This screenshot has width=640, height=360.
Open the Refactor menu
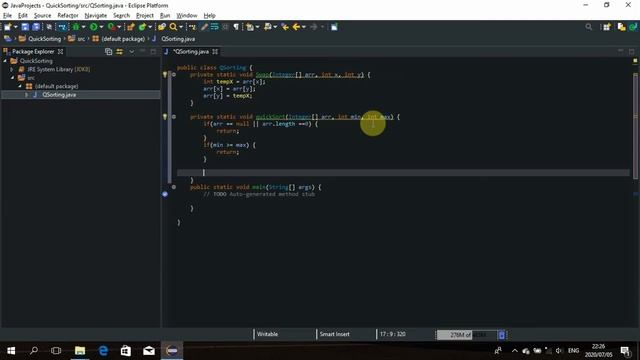(68, 16)
